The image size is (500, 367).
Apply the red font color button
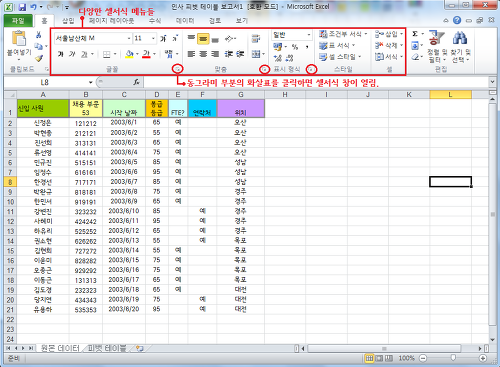click(146, 54)
